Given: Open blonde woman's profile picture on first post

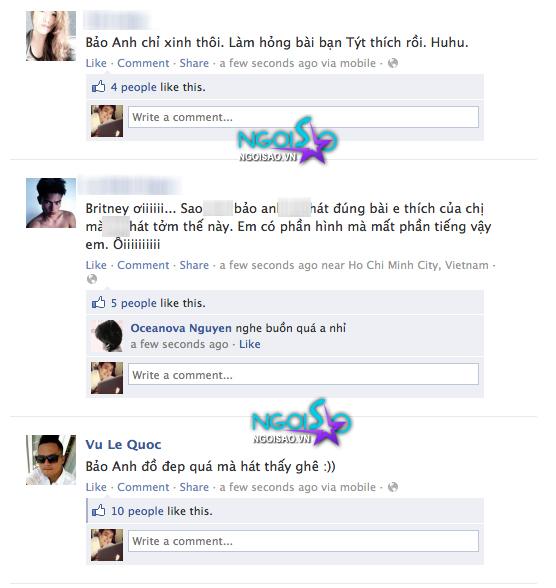Looking at the screenshot, I should 51,36.
